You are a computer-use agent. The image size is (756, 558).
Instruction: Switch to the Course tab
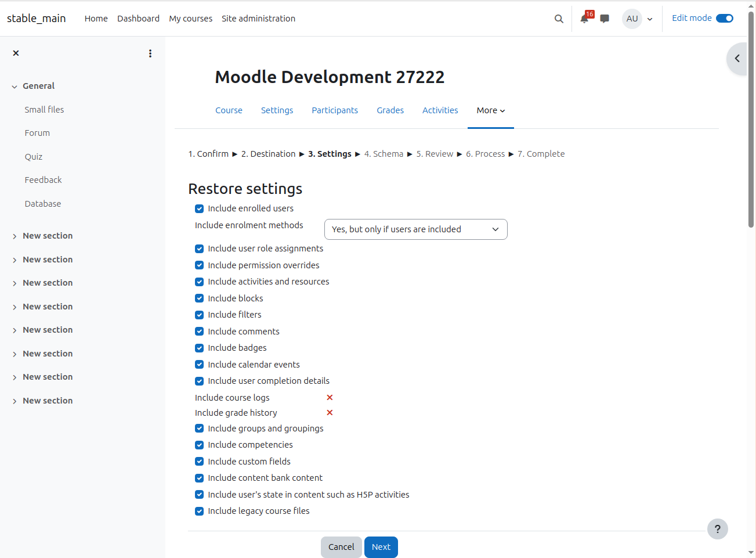coord(229,110)
